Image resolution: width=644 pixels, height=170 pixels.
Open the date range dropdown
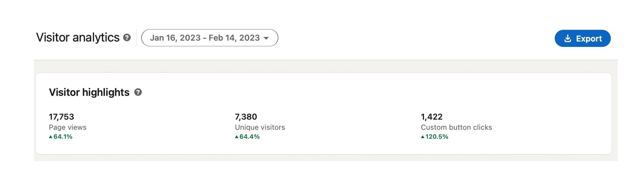click(210, 38)
